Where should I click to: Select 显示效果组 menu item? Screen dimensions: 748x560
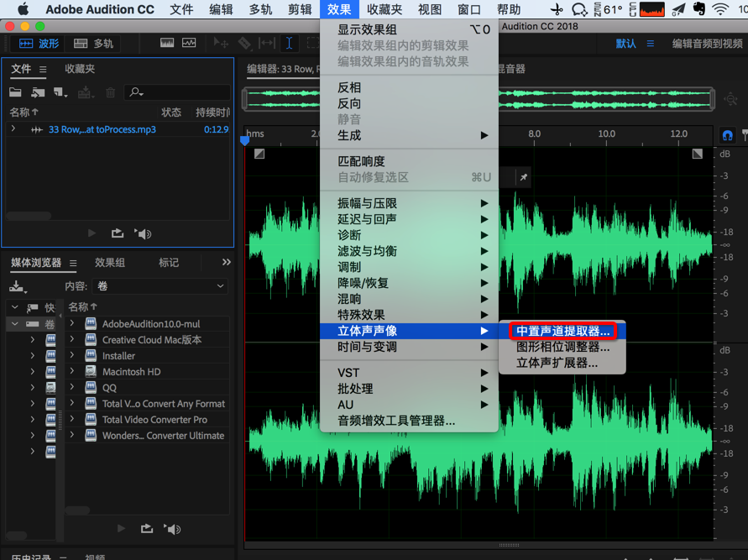410,29
